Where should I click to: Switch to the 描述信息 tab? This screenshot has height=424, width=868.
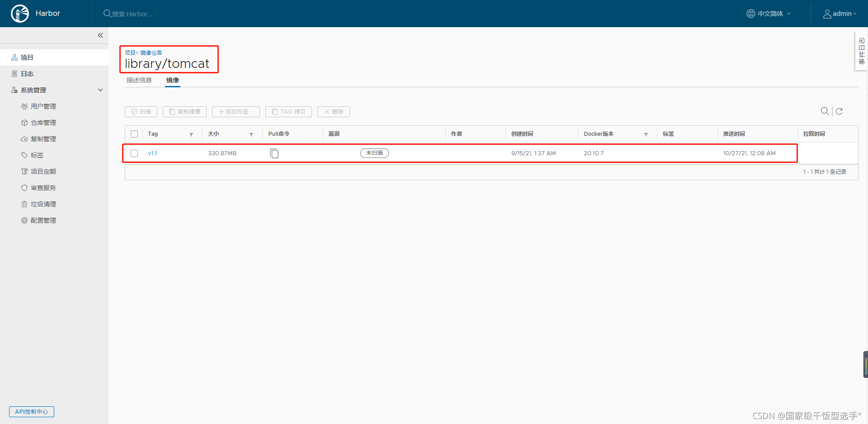pyautogui.click(x=139, y=80)
